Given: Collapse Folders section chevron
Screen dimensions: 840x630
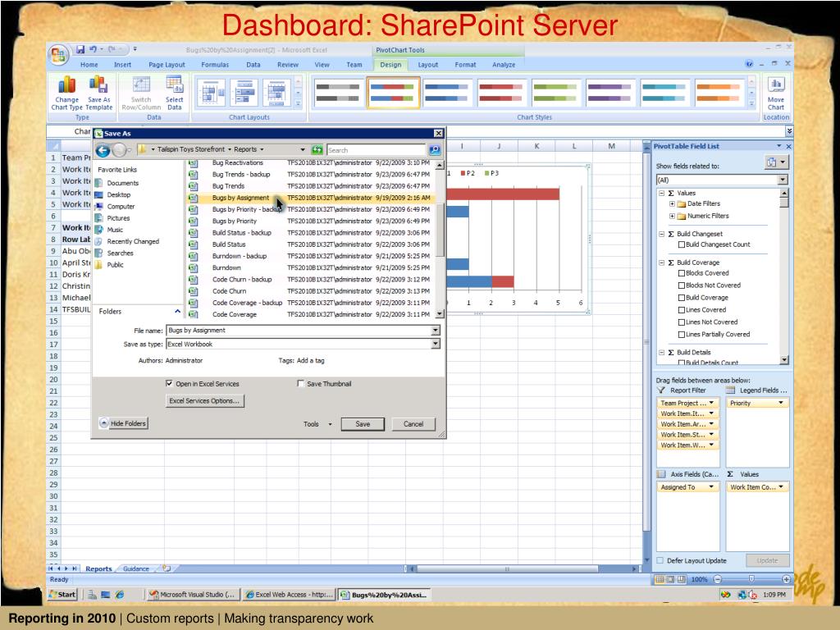Looking at the screenshot, I should [177, 311].
